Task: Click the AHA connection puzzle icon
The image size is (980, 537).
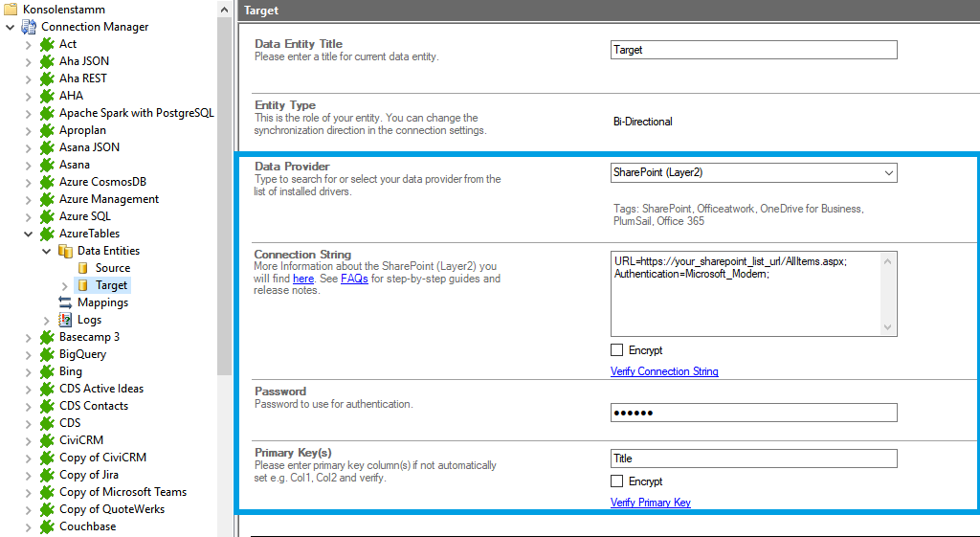Action: point(47,96)
